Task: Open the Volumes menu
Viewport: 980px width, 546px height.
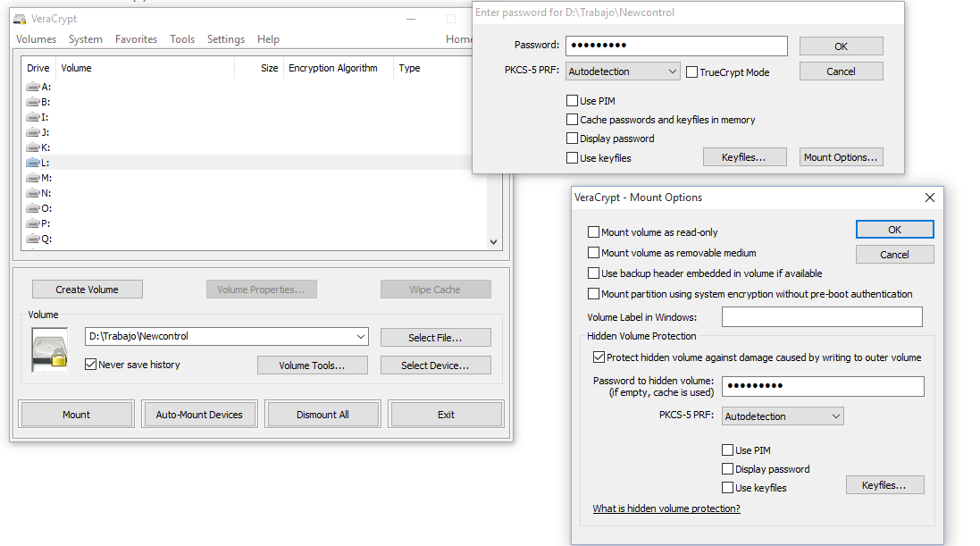Action: pos(37,38)
